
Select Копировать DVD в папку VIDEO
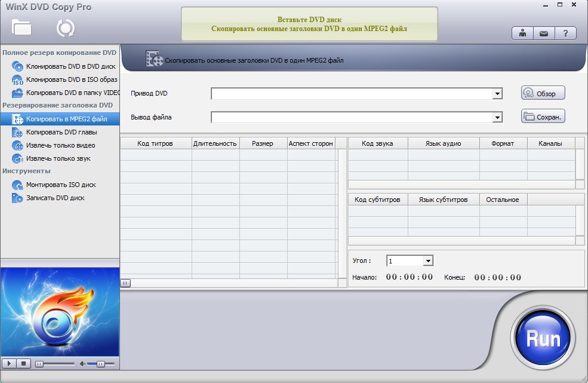[73, 93]
